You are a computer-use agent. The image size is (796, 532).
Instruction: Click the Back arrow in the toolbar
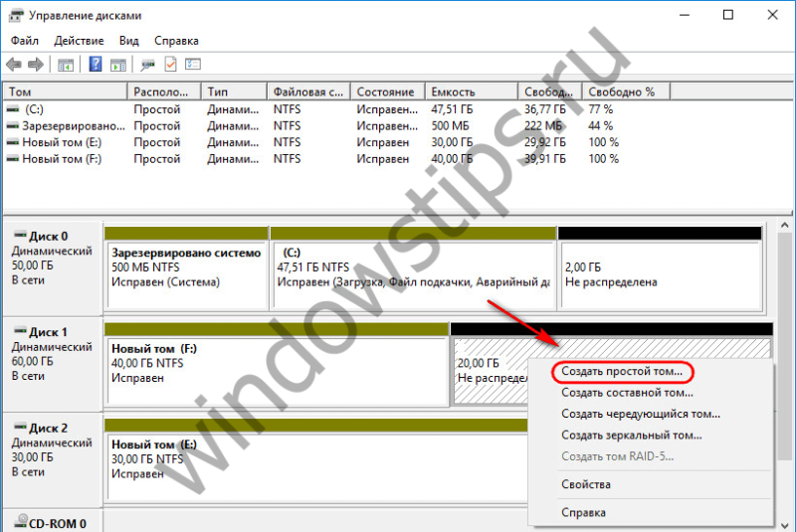(x=13, y=65)
